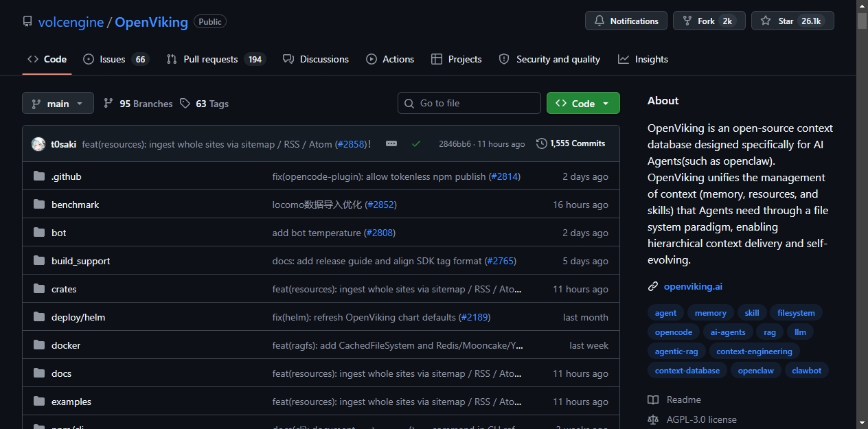Select the agent topic tag

[665, 313]
